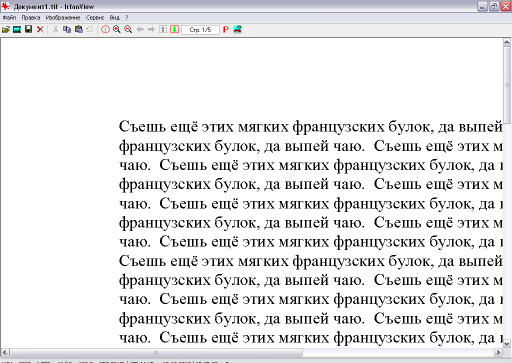Go to next page using green arrow icon
Viewport: 512px width, 363px height.
174,30
